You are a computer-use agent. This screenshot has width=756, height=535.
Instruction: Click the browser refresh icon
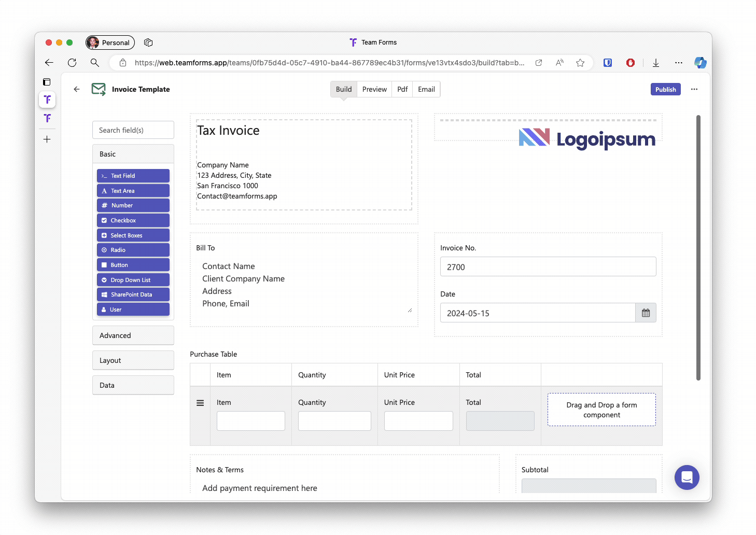pos(72,63)
